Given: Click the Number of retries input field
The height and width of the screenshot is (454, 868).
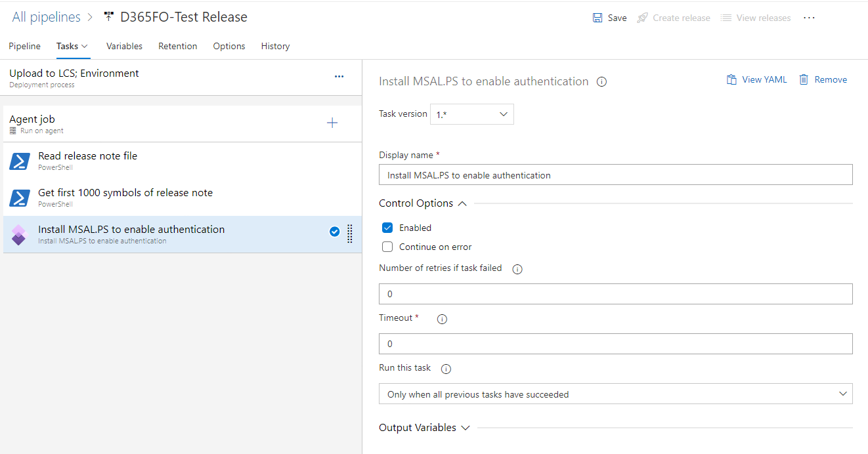Looking at the screenshot, I should (x=615, y=293).
